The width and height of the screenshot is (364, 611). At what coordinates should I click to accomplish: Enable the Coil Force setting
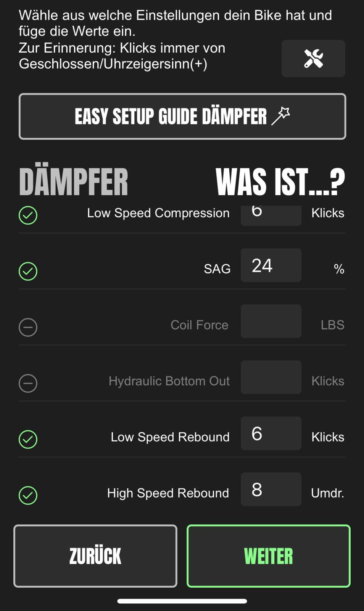tap(28, 327)
